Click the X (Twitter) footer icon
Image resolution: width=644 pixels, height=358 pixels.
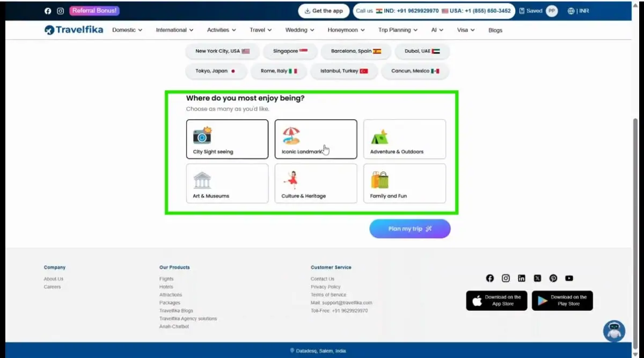click(x=537, y=278)
